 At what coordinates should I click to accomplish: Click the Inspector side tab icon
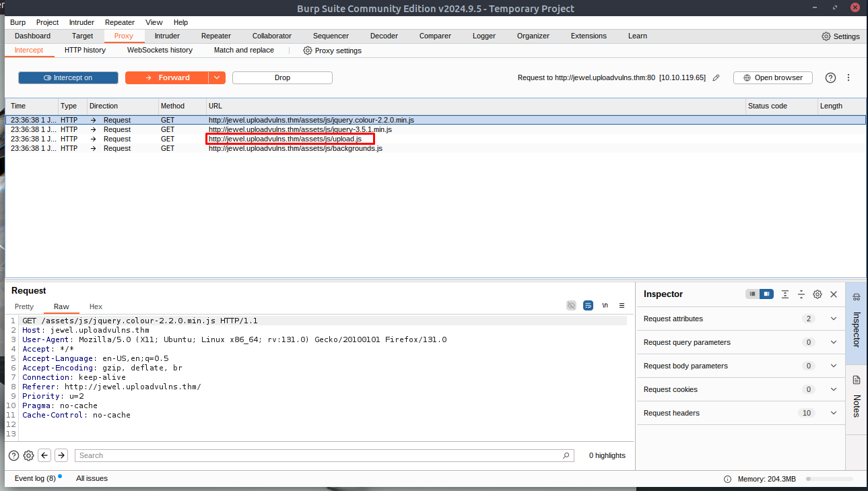(x=857, y=297)
